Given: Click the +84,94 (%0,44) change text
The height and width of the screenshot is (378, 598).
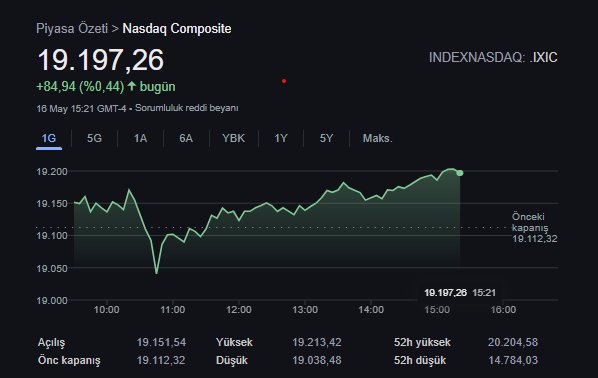Looking at the screenshot, I should tap(80, 87).
